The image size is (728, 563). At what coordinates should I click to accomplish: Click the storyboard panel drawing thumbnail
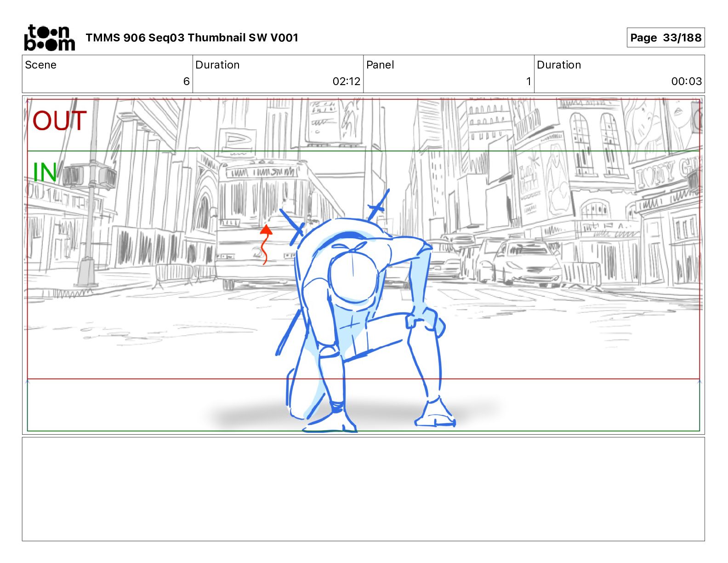pyautogui.click(x=364, y=265)
